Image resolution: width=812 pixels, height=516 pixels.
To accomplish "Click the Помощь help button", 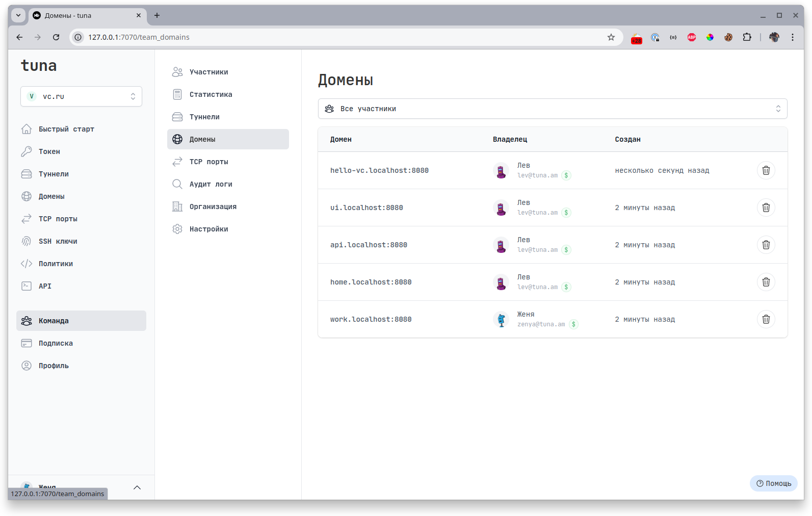I will [773, 483].
